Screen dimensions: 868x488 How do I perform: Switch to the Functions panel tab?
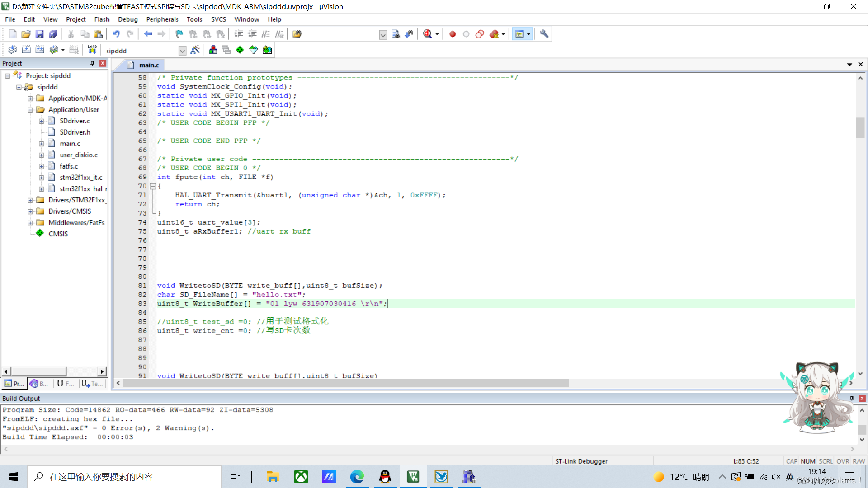[x=66, y=384]
